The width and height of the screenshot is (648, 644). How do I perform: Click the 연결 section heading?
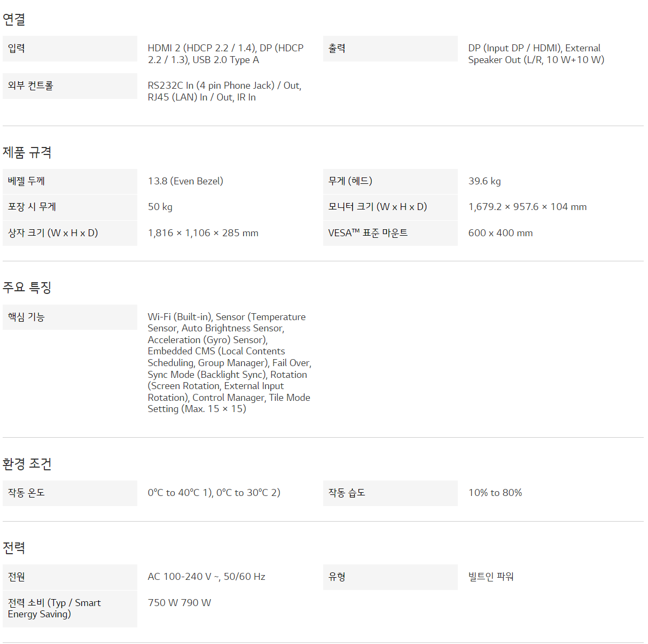14,20
